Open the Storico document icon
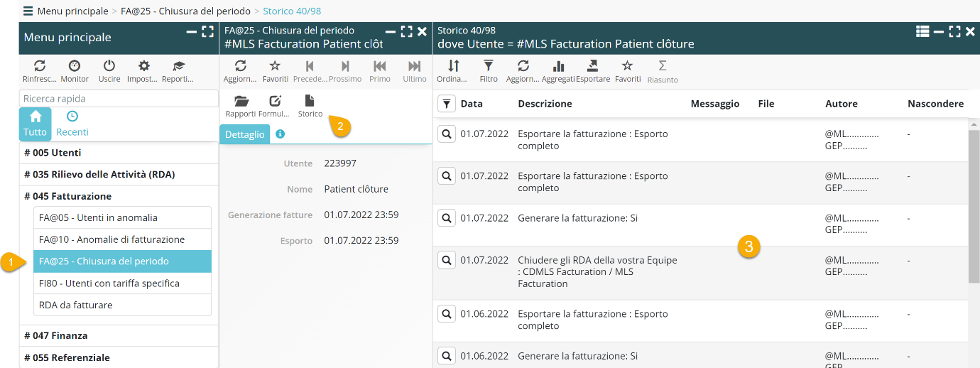This screenshot has width=980, height=368. [x=310, y=102]
